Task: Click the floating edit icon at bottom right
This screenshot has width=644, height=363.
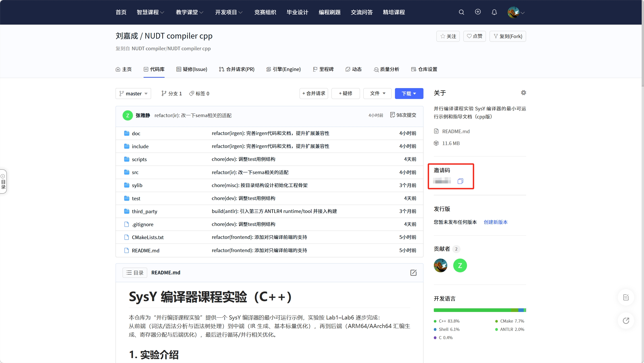Action: 626,297
